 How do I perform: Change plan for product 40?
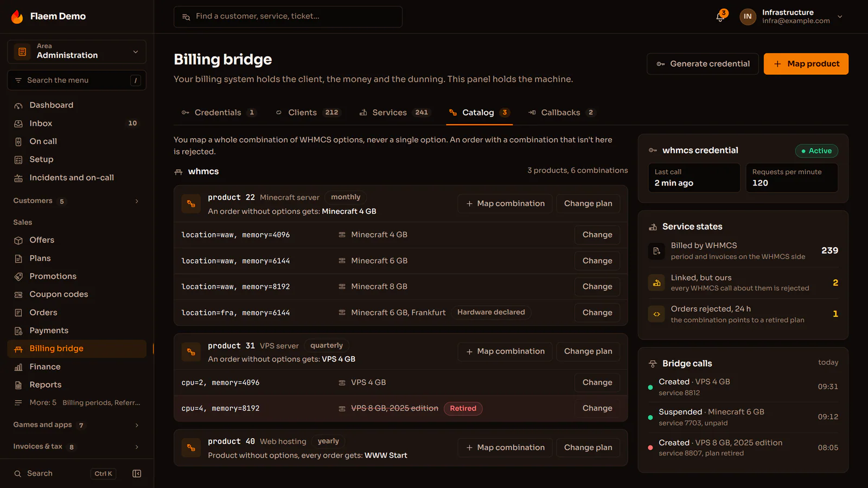coord(588,447)
